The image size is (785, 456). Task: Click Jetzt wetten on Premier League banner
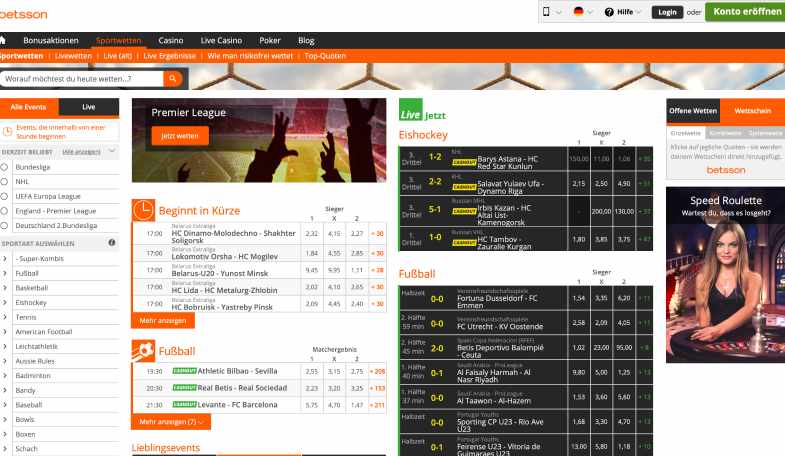coord(180,136)
